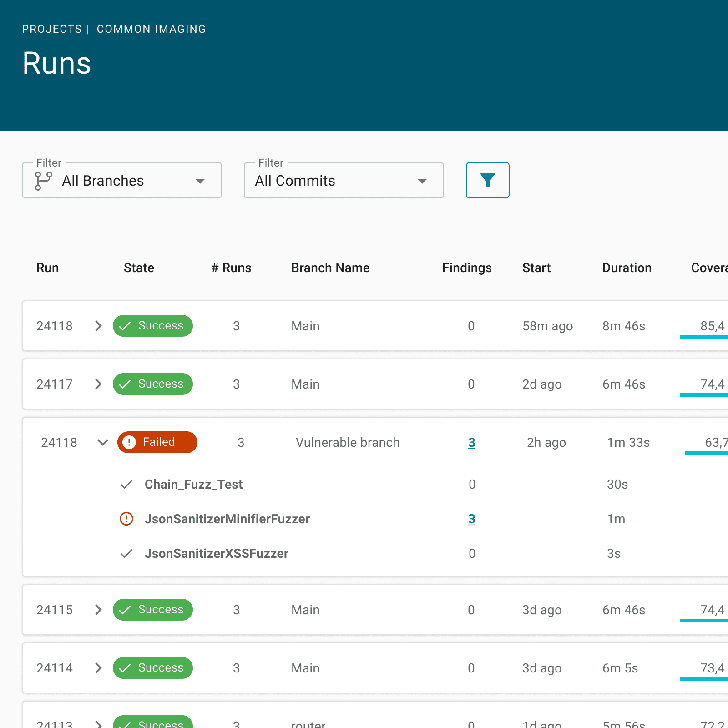Select the JsonSanitizerMinifierFuzzer fuzz test
The height and width of the screenshot is (728, 728).
tap(227, 519)
